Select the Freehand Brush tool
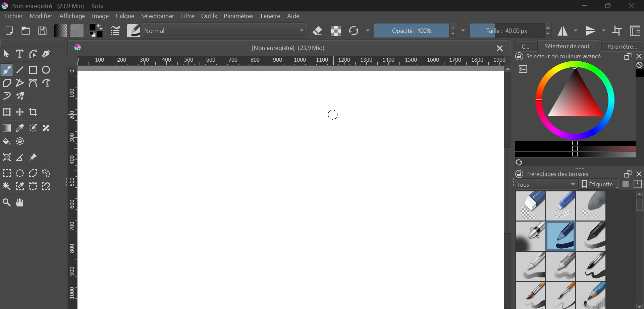This screenshot has height=309, width=644. 7,70
